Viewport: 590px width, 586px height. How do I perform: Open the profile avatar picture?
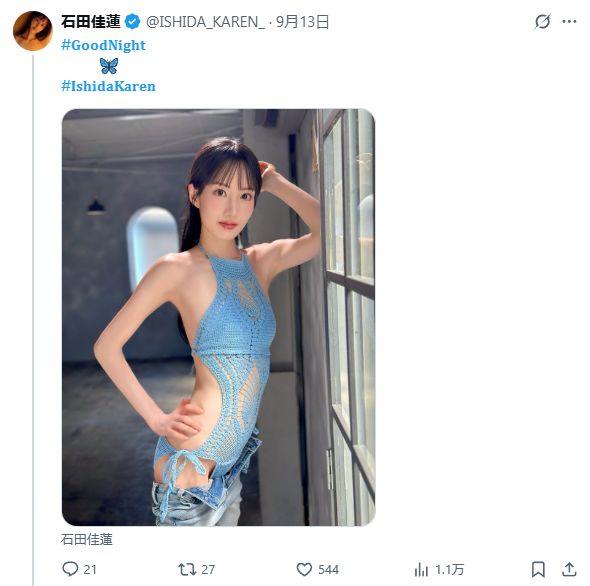click(x=33, y=31)
